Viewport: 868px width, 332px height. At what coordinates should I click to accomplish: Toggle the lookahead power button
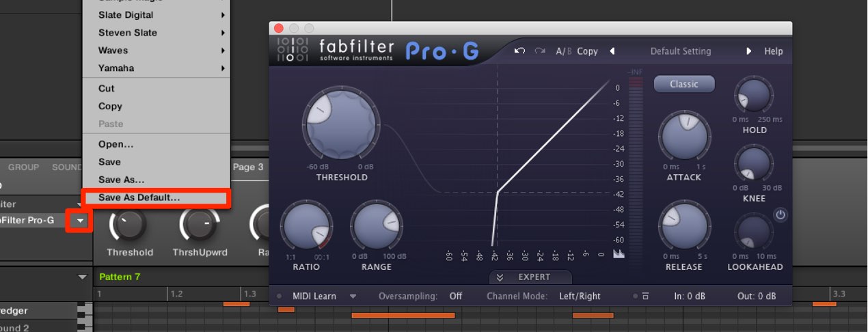[781, 215]
